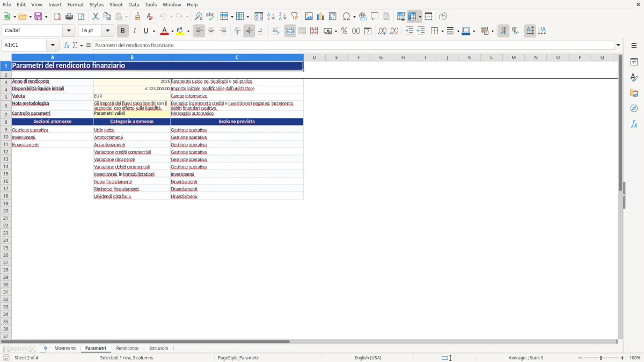Open Sidebar Navigator panel
Viewport: 644px width, 362px height.
click(x=634, y=109)
